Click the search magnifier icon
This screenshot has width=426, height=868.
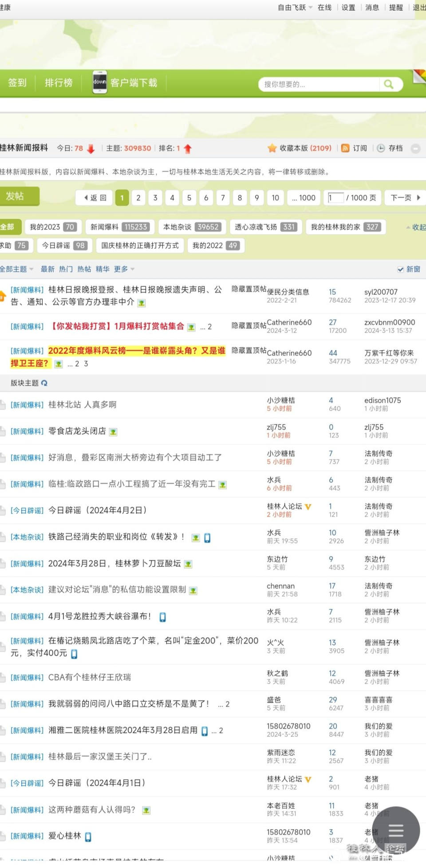pos(389,84)
